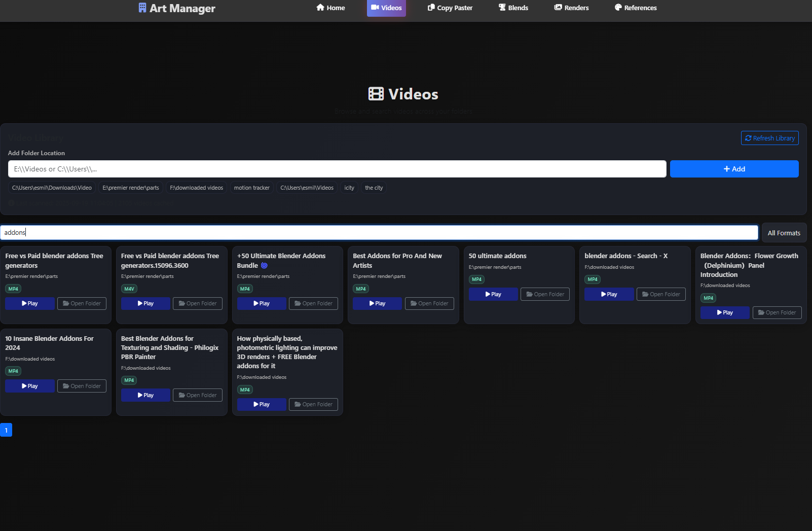Play the Philogix PBR Painter video
The width and height of the screenshot is (812, 531).
coord(145,395)
